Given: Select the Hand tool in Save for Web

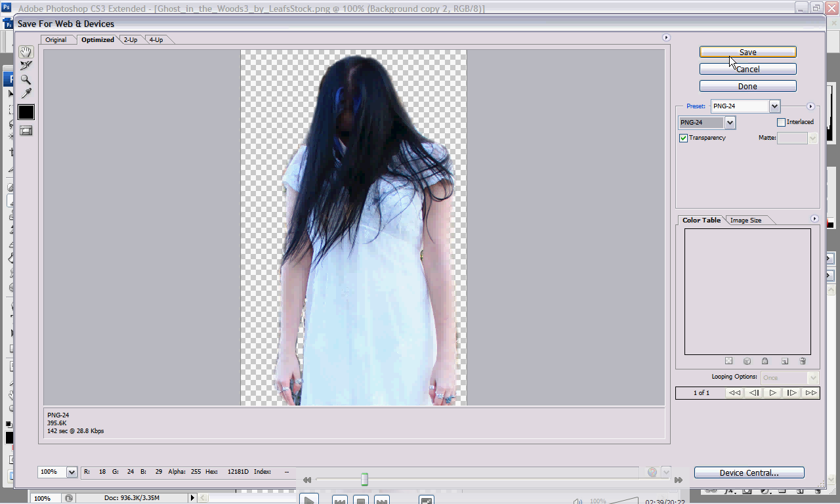Looking at the screenshot, I should [x=26, y=52].
